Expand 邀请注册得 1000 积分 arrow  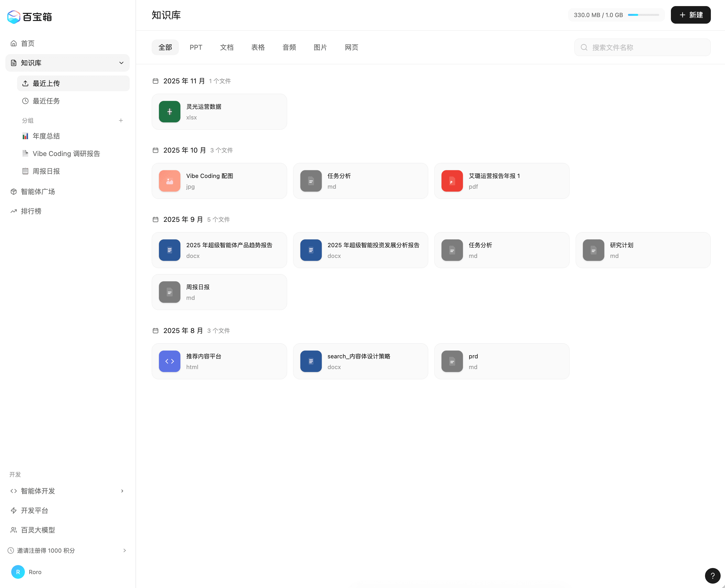pos(124,550)
